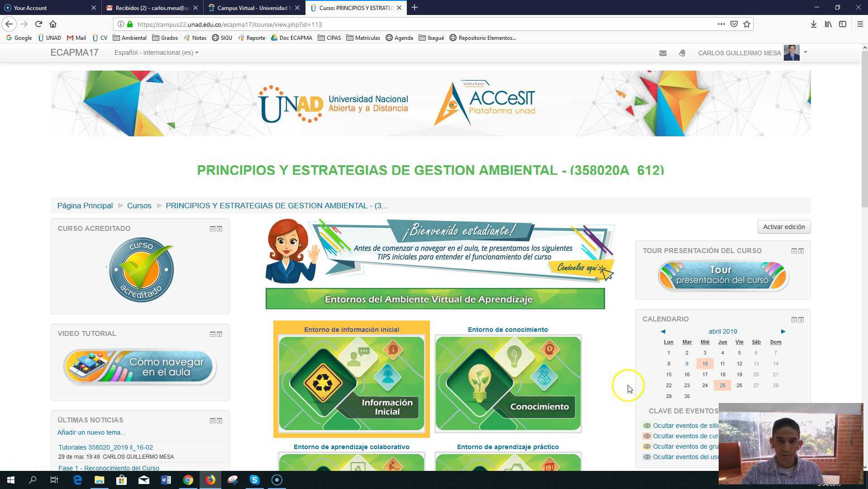The width and height of the screenshot is (868, 489).
Task: Launch Skype from the taskbar
Action: (x=254, y=479)
